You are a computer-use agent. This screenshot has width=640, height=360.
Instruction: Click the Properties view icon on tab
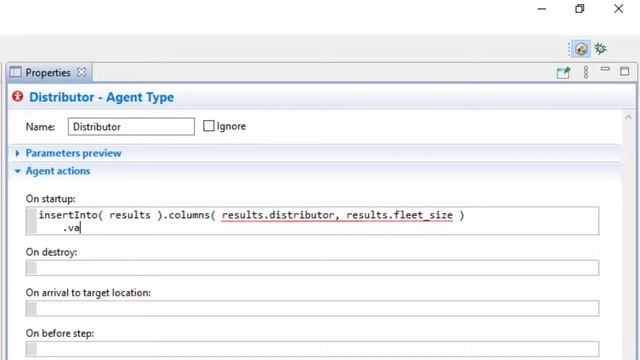pyautogui.click(x=16, y=72)
